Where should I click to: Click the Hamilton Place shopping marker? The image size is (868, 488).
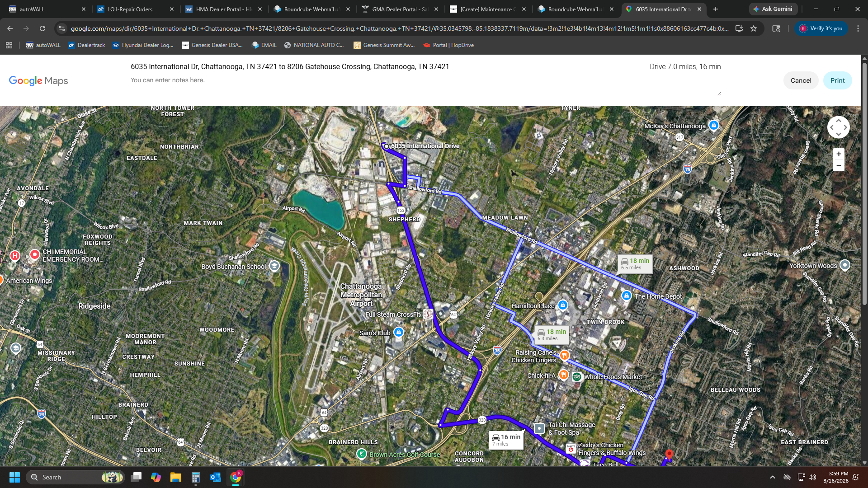point(562,305)
